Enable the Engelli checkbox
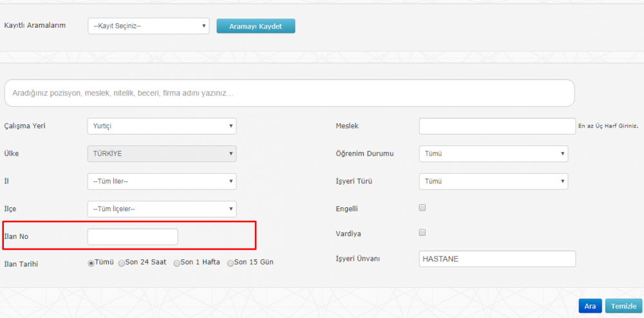The height and width of the screenshot is (318, 644). click(422, 208)
